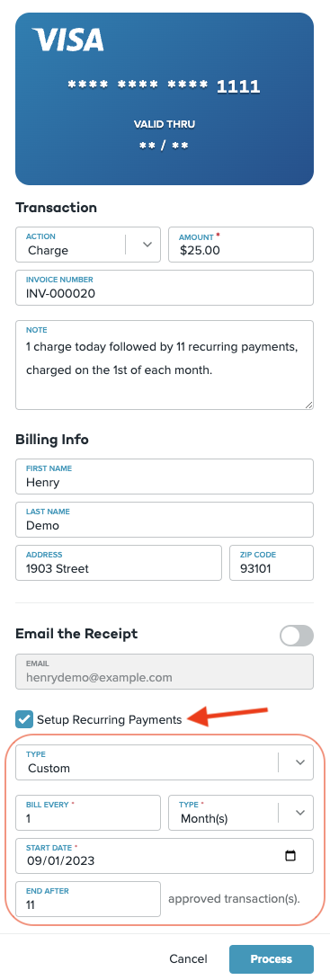
Task: Click the Amount field showing $25.00
Action: [241, 245]
